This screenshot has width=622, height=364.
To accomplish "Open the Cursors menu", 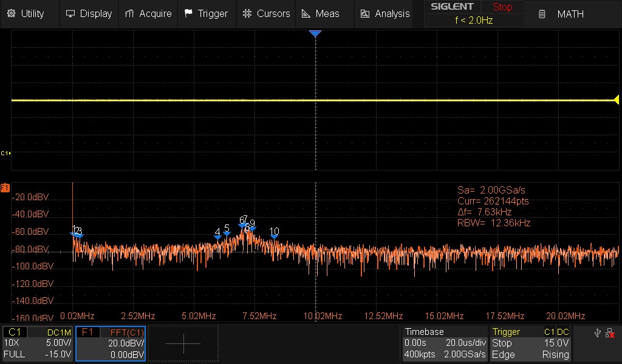I will (266, 13).
